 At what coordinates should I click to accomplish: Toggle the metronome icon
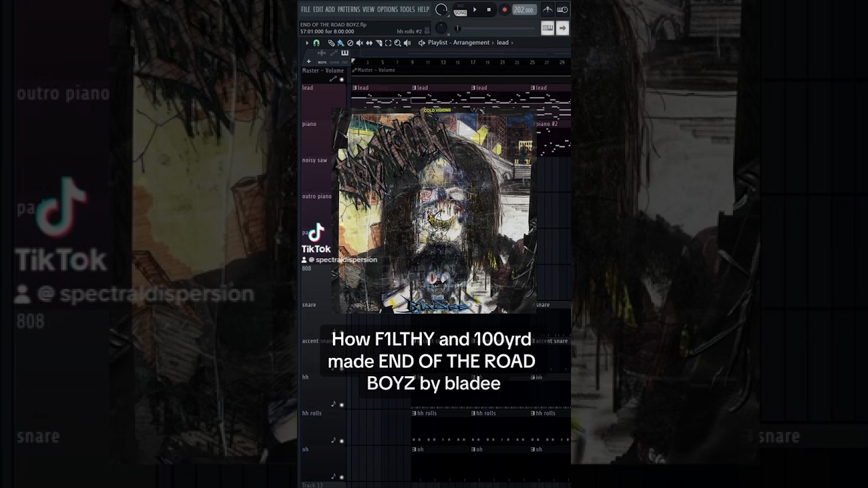[x=547, y=9]
